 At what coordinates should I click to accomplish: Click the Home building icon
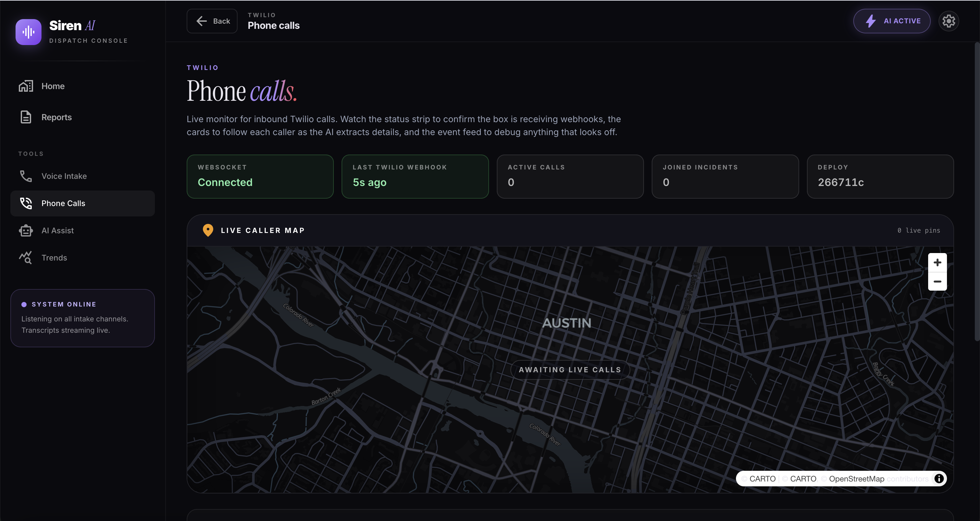pos(26,86)
